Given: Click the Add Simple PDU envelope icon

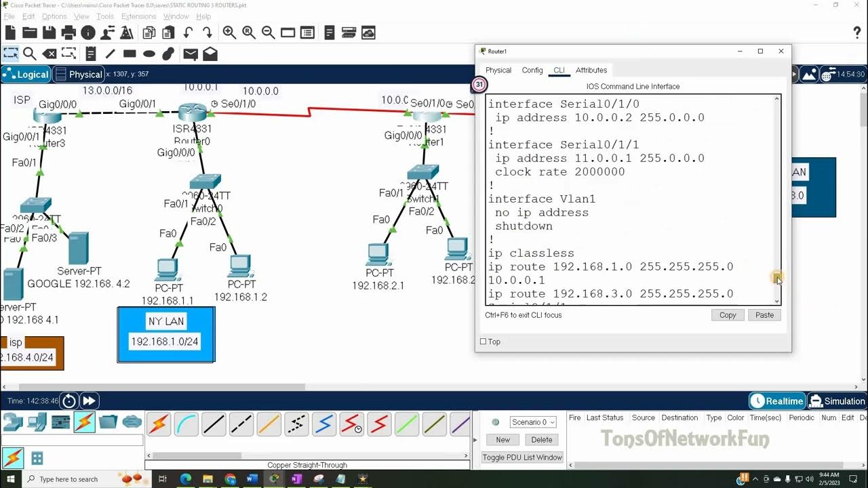Looking at the screenshot, I should point(191,54).
